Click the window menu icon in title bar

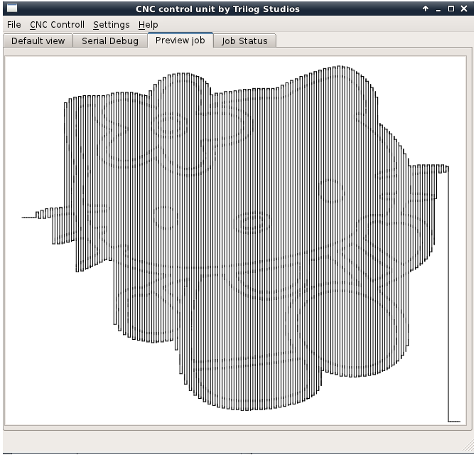point(11,9)
